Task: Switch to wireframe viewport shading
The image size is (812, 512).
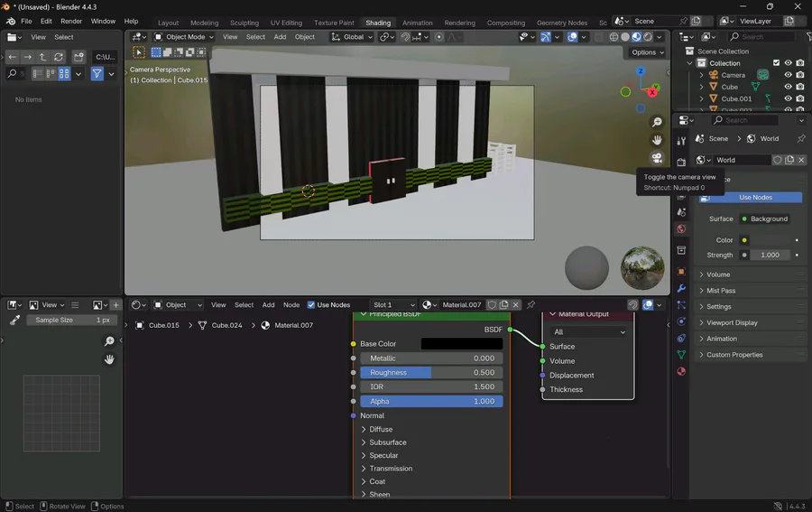Action: click(614, 37)
